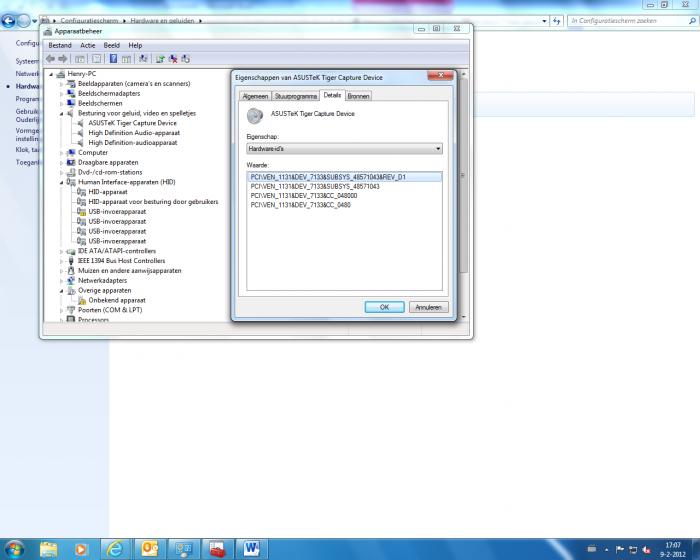Select Muizen en andere aanwijsapparaten
Viewport: 700px width, 560px height.
(129, 271)
